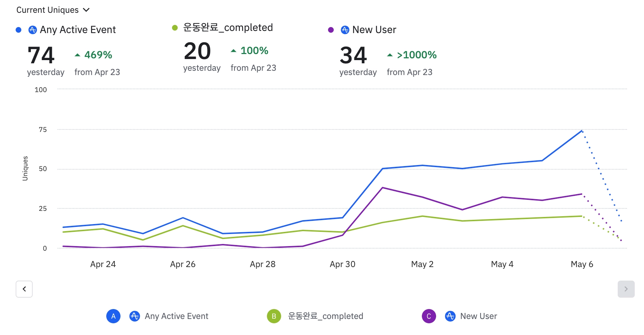Click the 20 uniques value
This screenshot has height=335, width=644.
tap(198, 51)
